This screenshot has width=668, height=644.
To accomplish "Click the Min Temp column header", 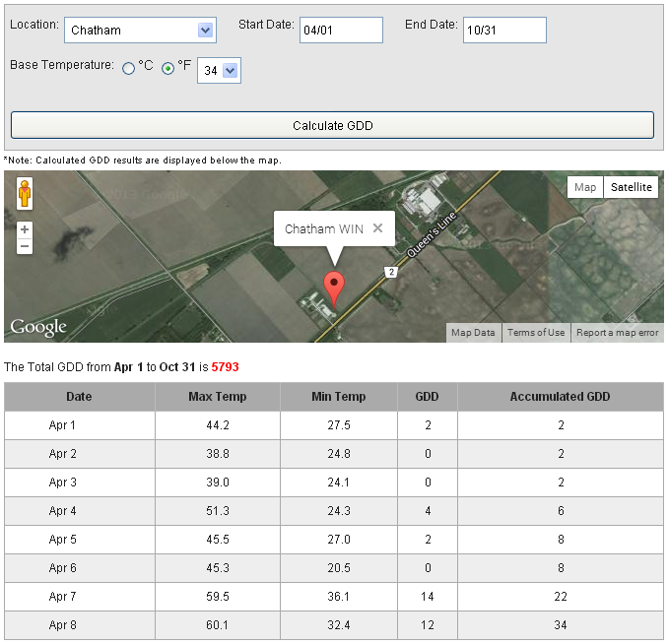I will [339, 397].
